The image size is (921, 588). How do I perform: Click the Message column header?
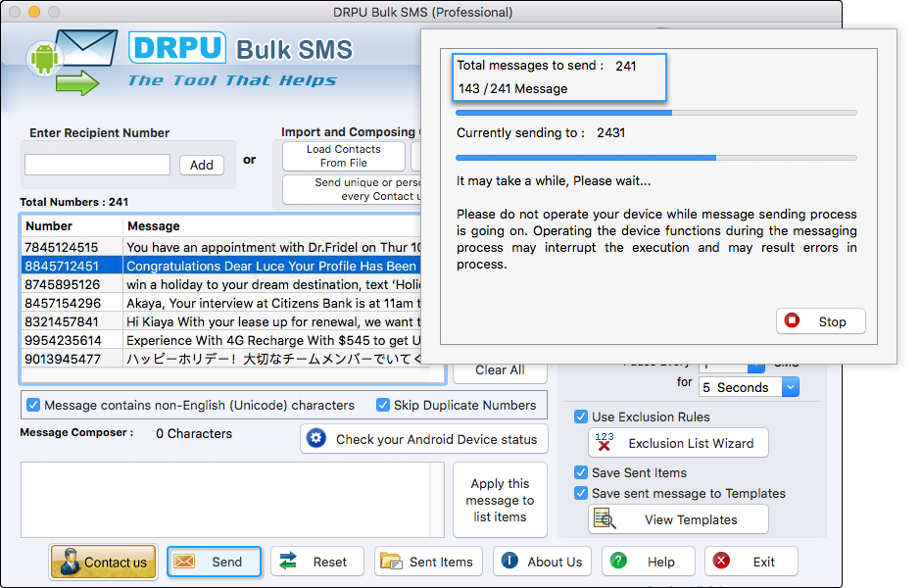click(x=272, y=226)
